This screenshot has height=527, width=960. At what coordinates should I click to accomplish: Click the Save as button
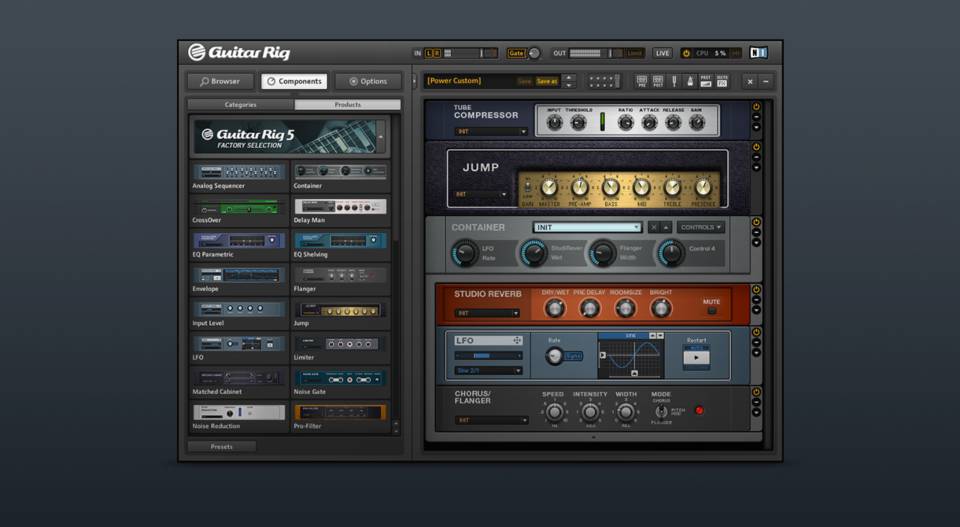coord(547,81)
